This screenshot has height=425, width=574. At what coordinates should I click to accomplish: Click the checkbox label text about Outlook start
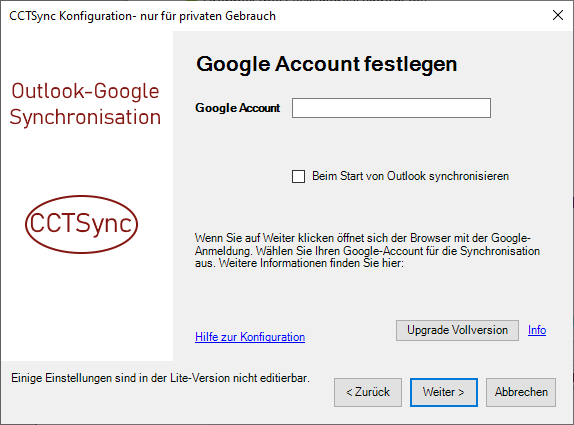coord(410,176)
